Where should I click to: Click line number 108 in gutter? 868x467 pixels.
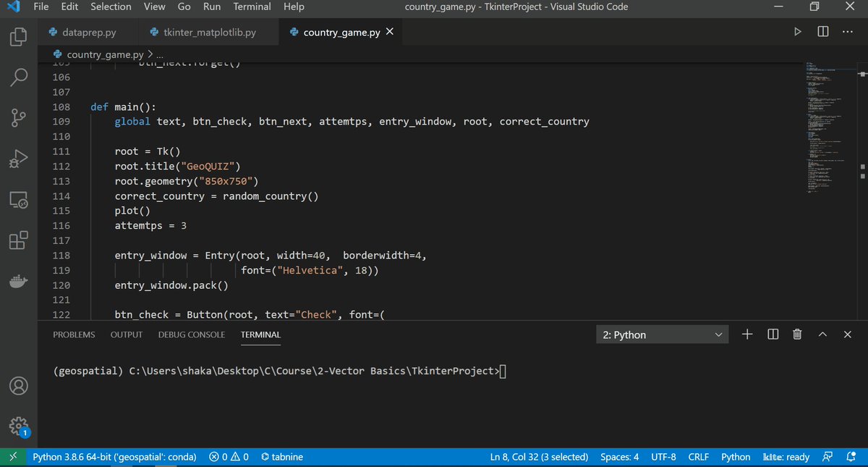click(61, 107)
